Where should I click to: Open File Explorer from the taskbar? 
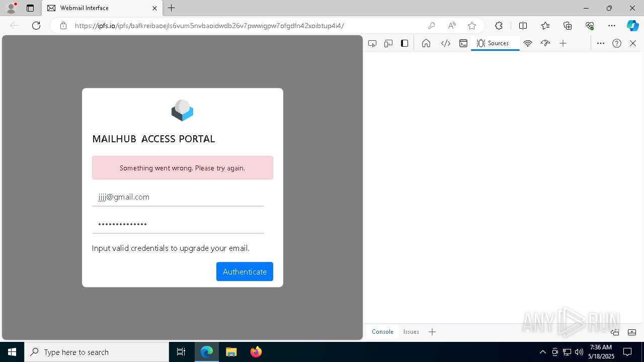click(231, 352)
